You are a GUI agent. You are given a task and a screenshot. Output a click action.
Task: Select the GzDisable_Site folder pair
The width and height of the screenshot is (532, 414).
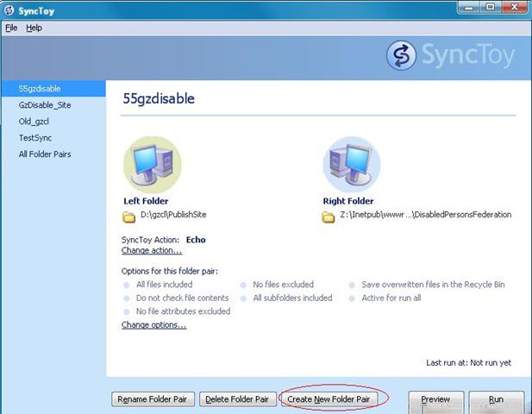[53, 105]
